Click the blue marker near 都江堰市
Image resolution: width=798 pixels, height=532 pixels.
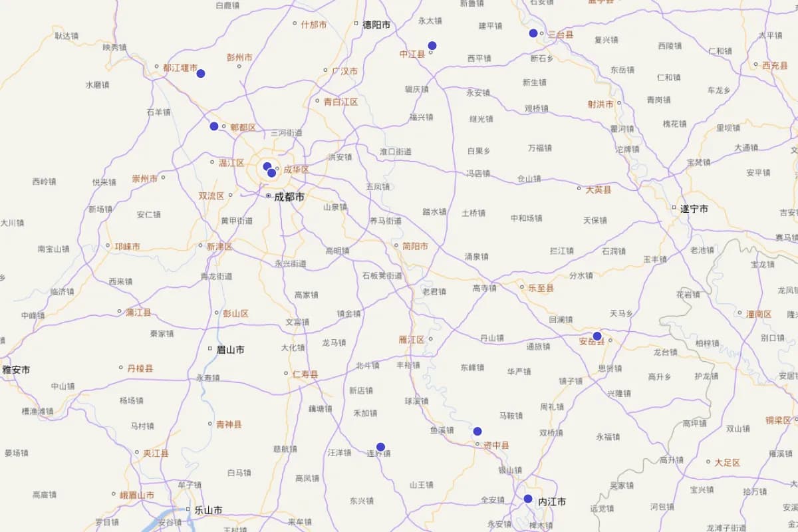click(x=201, y=73)
